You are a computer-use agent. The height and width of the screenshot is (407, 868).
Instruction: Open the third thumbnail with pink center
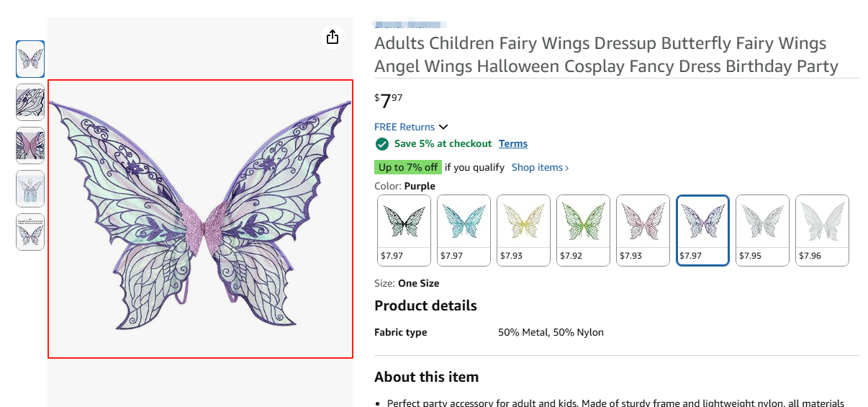[x=30, y=146]
